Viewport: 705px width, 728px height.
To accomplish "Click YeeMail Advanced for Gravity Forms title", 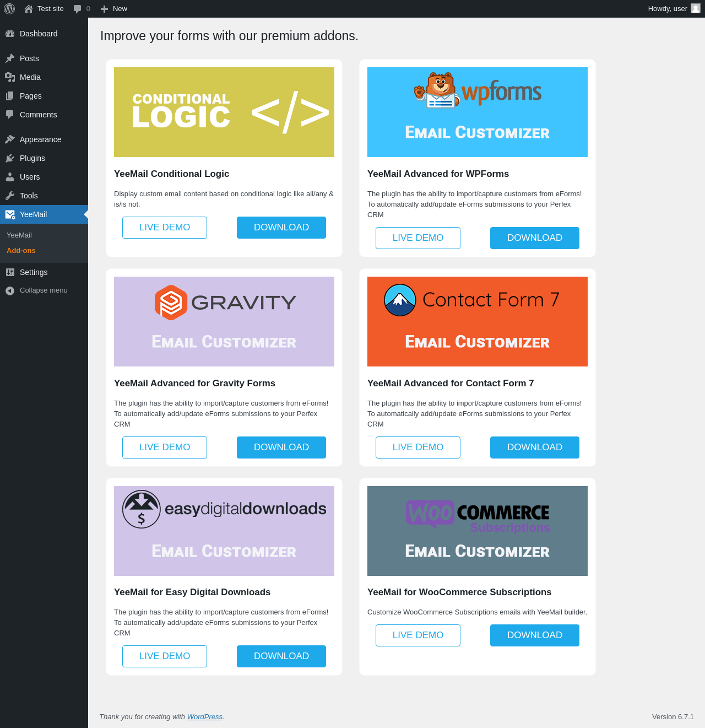I will 194,384.
